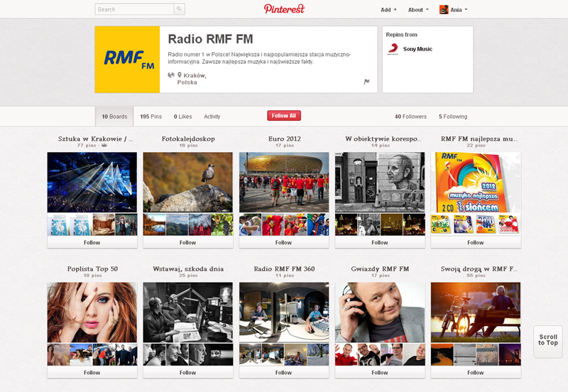
Task: Open the Ania account dropdown
Action: pos(459,10)
